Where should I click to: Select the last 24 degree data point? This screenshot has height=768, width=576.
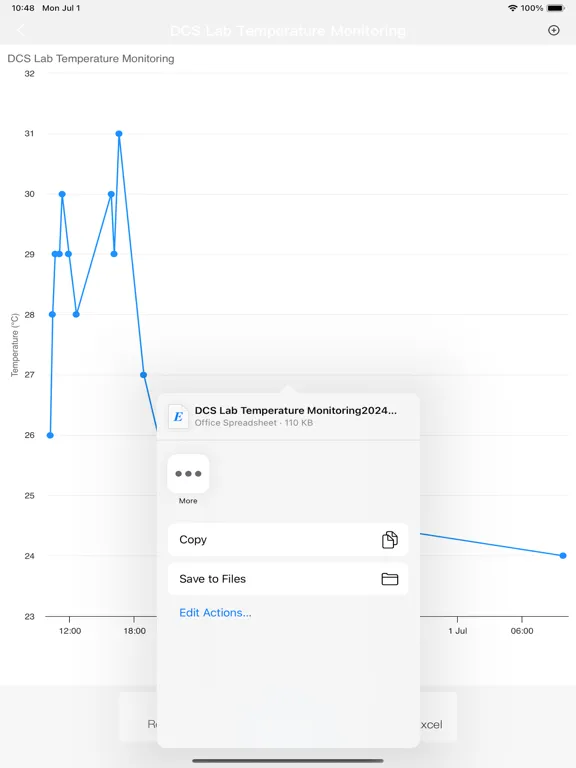tap(563, 555)
